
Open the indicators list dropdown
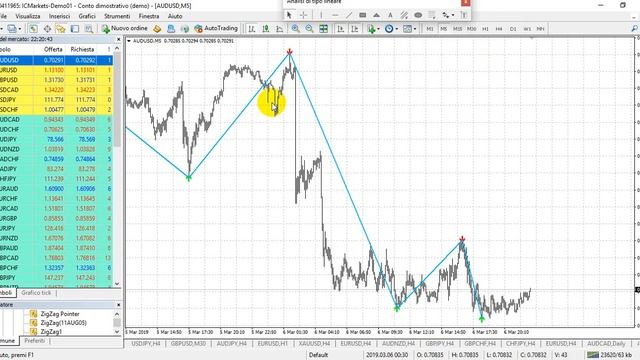(373, 29)
